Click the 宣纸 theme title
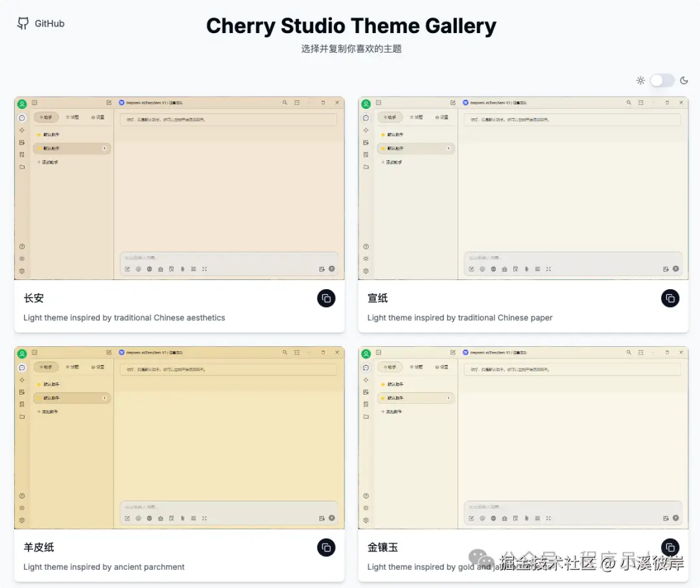The height and width of the screenshot is (588, 700). coord(378,298)
